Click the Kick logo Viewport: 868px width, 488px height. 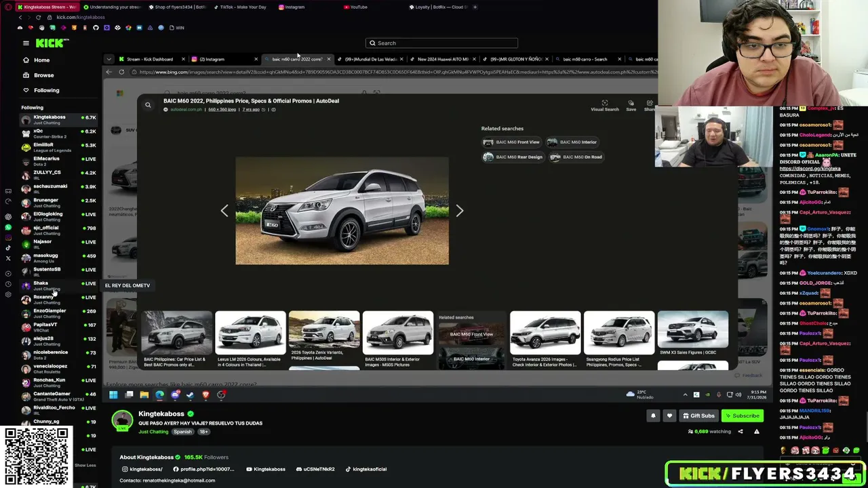pyautogui.click(x=52, y=43)
